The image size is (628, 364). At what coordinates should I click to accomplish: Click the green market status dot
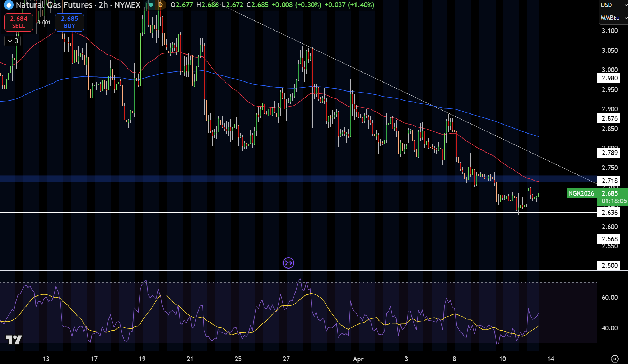tap(151, 5)
